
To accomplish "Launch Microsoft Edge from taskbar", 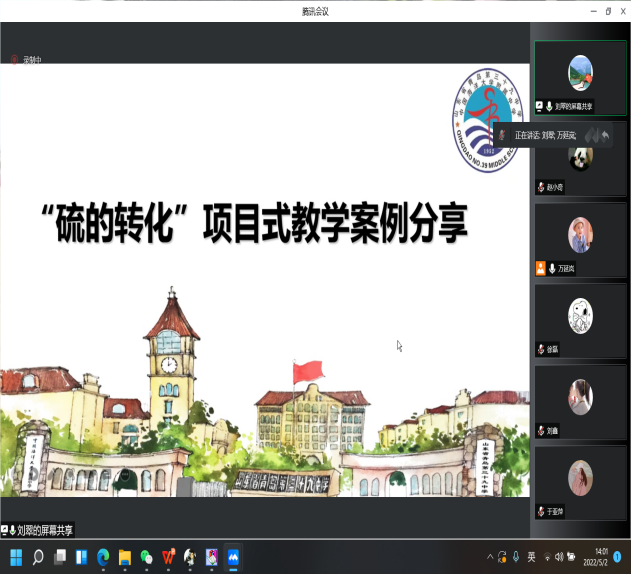I will pyautogui.click(x=103, y=556).
